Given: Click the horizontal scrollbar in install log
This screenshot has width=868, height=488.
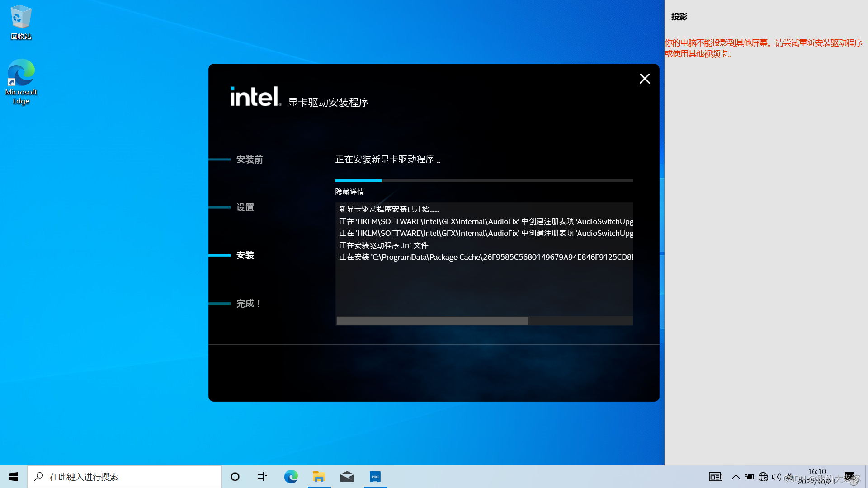Looking at the screenshot, I should [432, 321].
